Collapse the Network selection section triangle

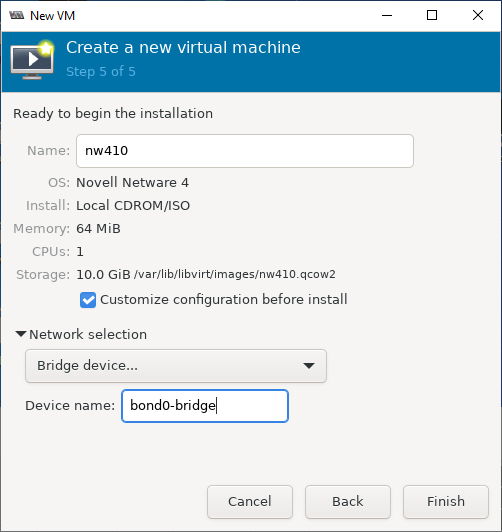pos(21,334)
